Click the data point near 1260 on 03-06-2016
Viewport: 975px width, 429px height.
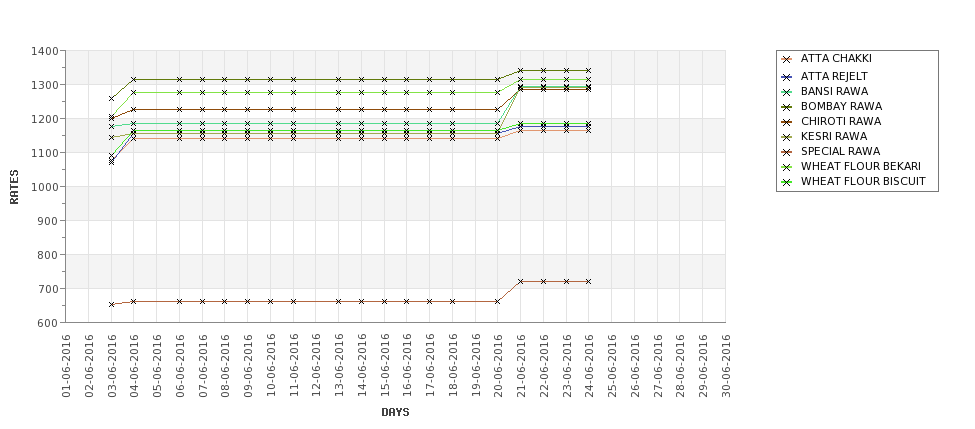pyautogui.click(x=111, y=98)
